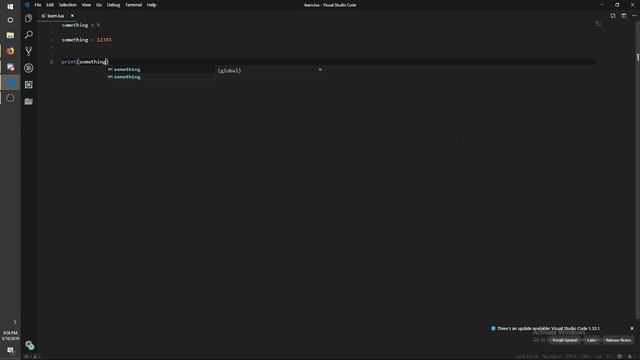
Task: Open notifications bell in status bar
Action: pos(630,356)
